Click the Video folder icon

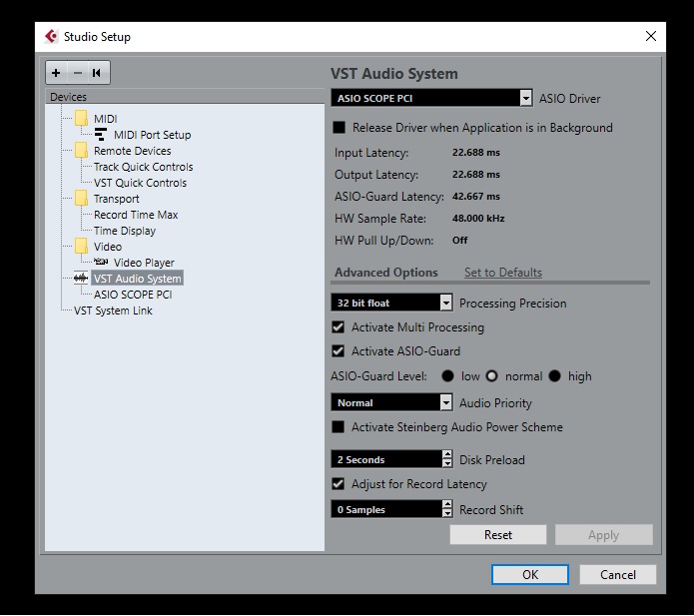[81, 246]
